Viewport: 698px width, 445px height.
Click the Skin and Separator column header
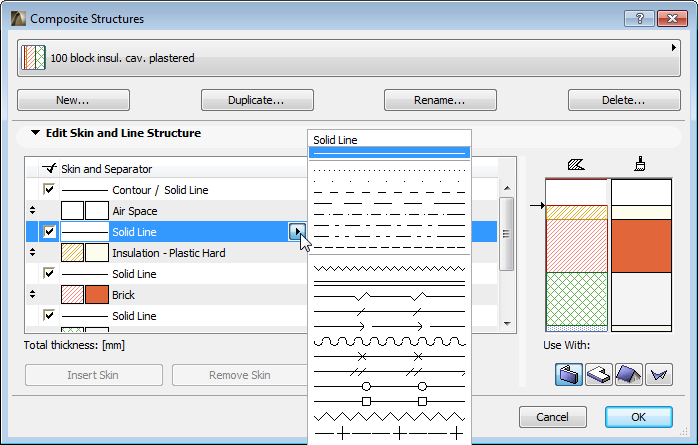106,169
